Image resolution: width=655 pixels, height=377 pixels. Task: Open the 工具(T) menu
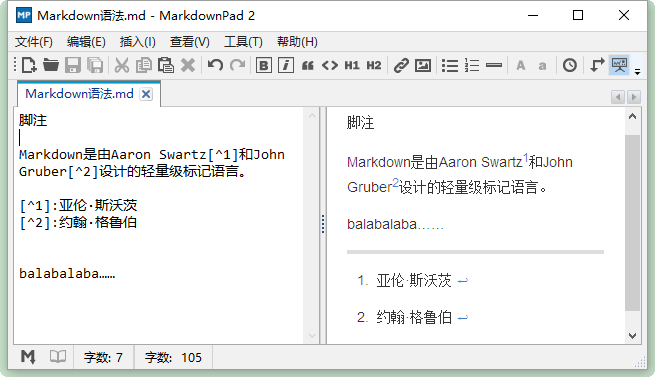tap(243, 42)
